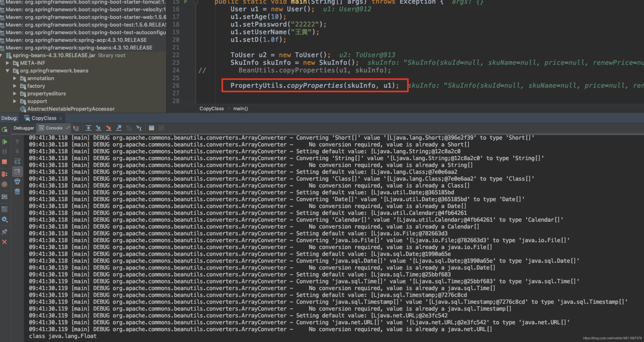Resume program with the green play icon
Viewport: 644px width, 342px height.
(x=4, y=142)
